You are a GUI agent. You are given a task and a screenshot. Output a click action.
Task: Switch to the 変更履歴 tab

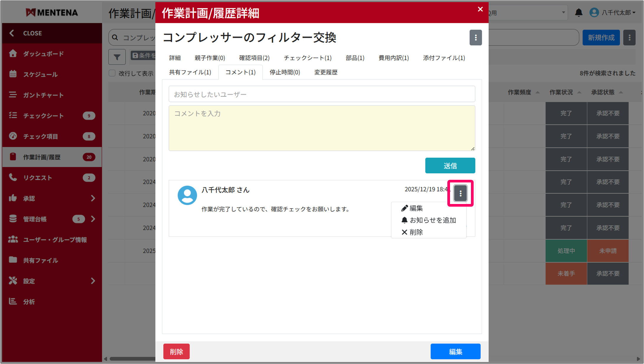point(325,72)
